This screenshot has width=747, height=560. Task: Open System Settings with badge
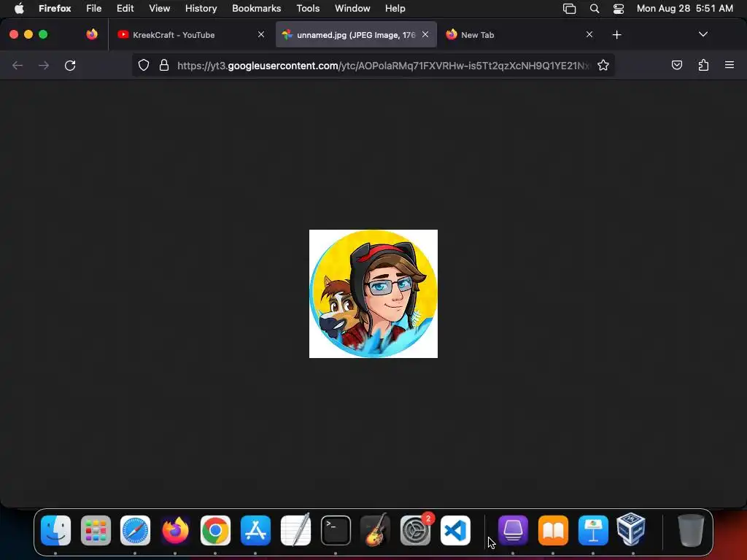(415, 530)
